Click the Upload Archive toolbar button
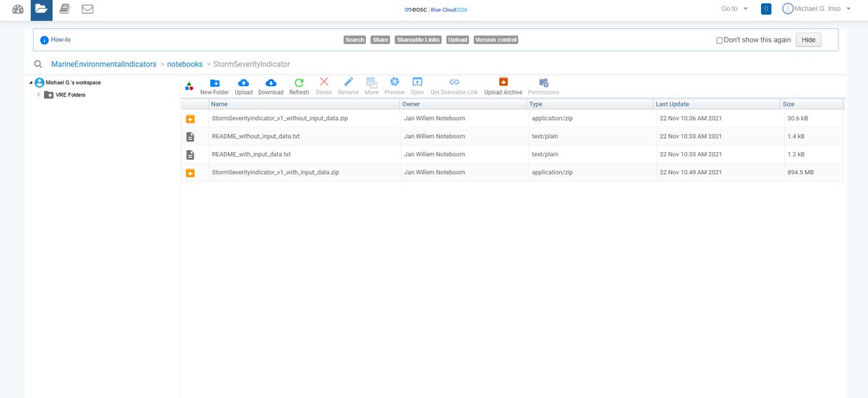This screenshot has height=398, width=868. tap(503, 86)
